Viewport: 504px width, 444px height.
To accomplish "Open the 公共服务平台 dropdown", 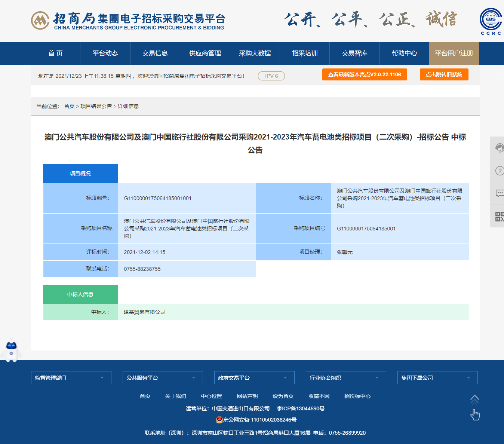I will 163,378.
